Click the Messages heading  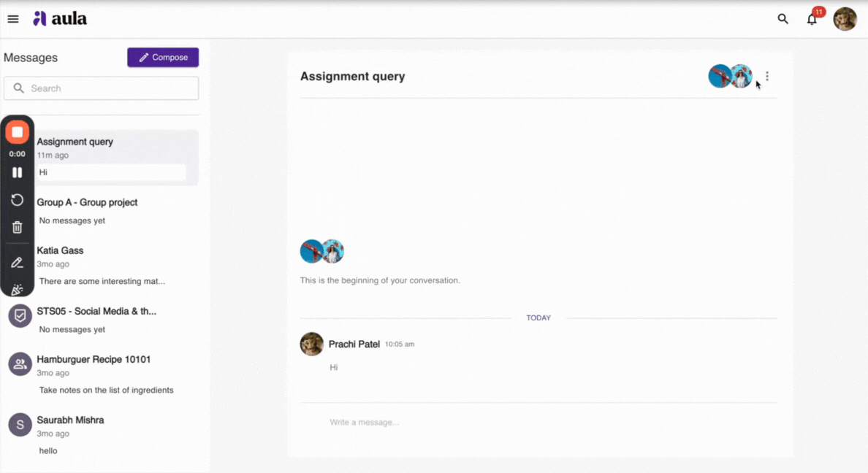tap(31, 58)
